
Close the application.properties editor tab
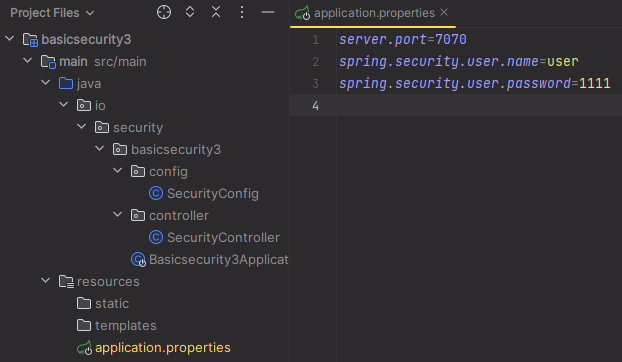444,12
